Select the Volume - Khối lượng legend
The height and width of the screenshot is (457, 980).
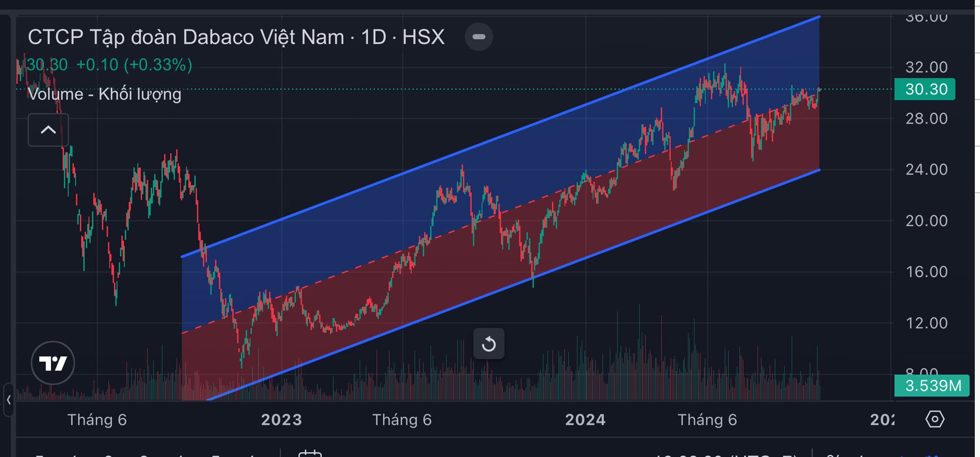pos(104,94)
